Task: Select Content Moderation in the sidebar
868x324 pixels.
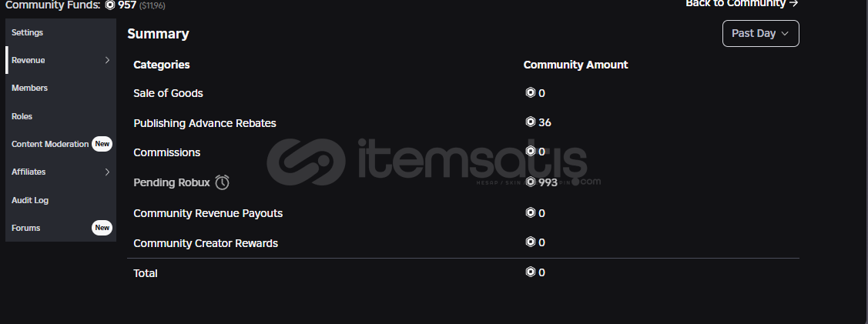Action: 50,144
